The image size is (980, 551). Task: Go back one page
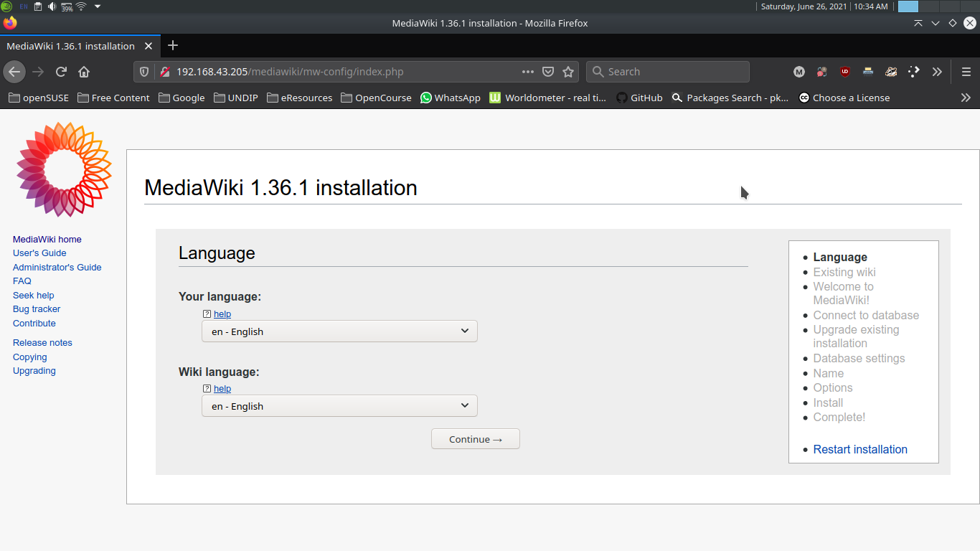pyautogui.click(x=14, y=72)
